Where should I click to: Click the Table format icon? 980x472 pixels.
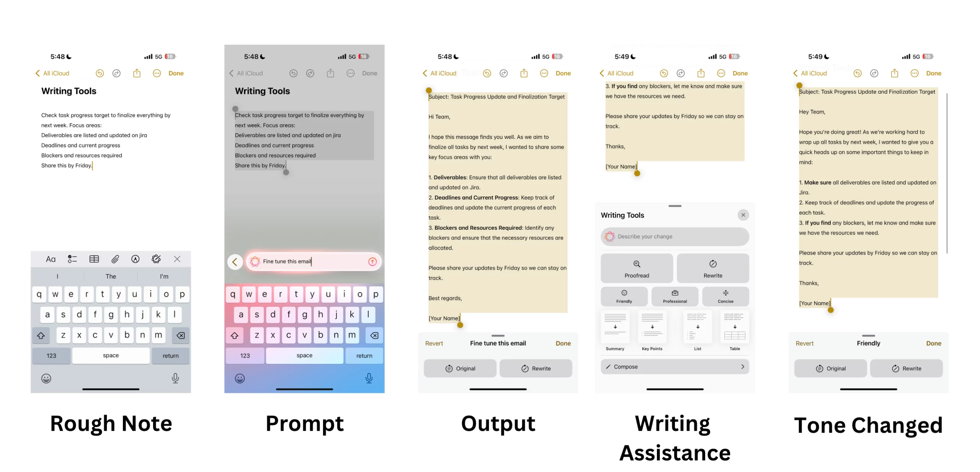pos(735,326)
